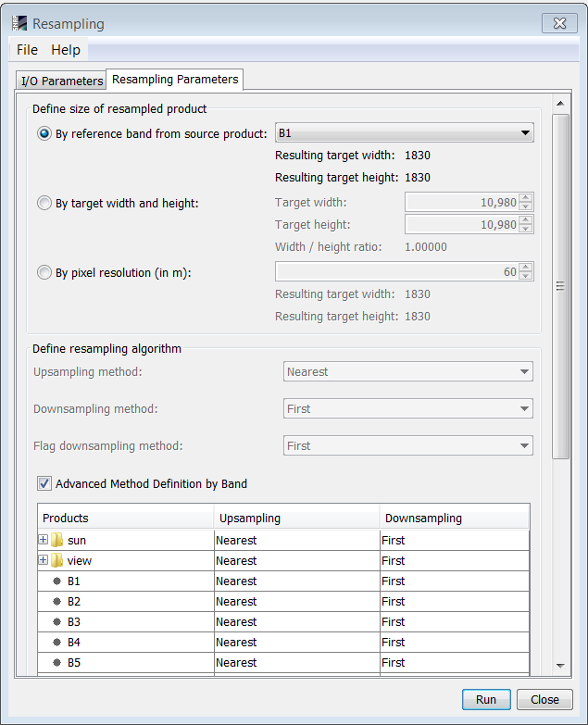Screen dimensions: 588x725
Task: Expand the sun product tree node
Action: tap(43, 539)
